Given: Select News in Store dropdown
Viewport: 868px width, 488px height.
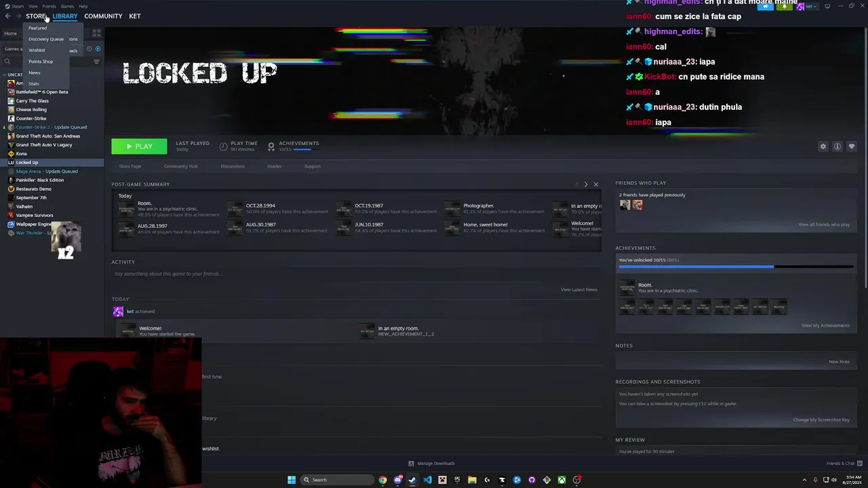Looking at the screenshot, I should pyautogui.click(x=34, y=73).
